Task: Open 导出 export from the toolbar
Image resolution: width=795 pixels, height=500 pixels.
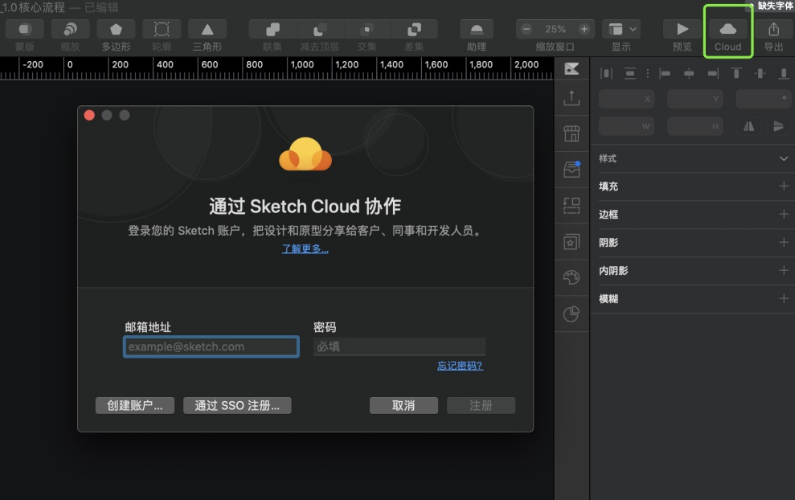Action: point(774,29)
